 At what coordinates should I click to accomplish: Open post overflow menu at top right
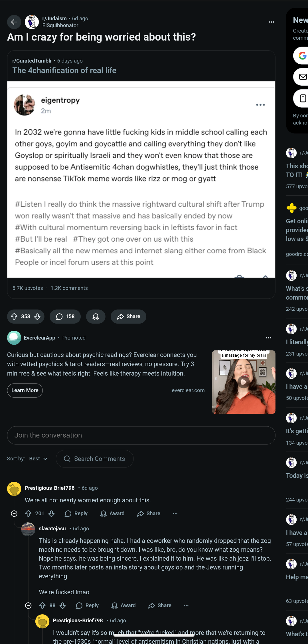[271, 22]
